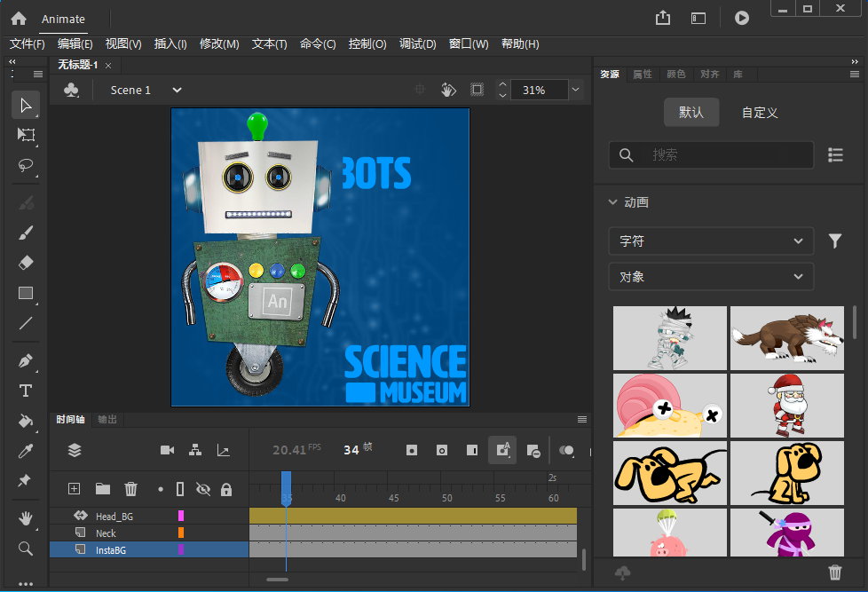Select the Rectangle tool
This screenshot has width=868, height=592.
click(x=26, y=293)
